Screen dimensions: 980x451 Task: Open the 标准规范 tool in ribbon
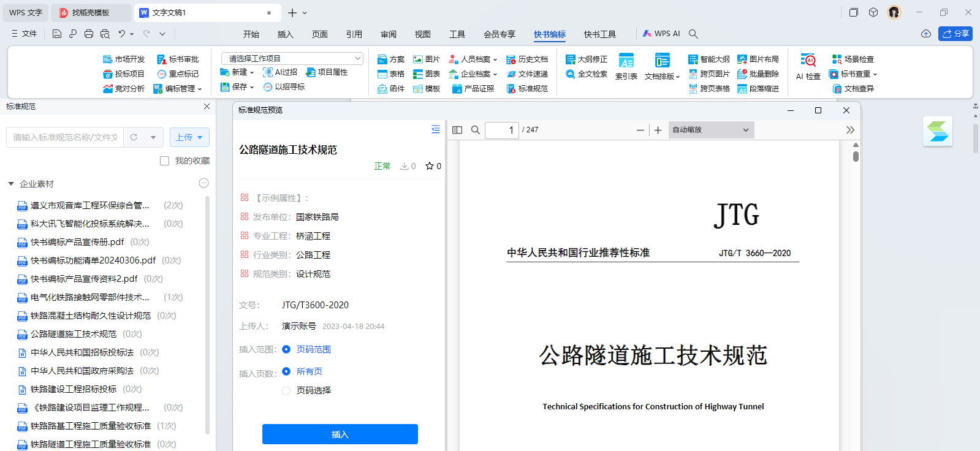[527, 89]
